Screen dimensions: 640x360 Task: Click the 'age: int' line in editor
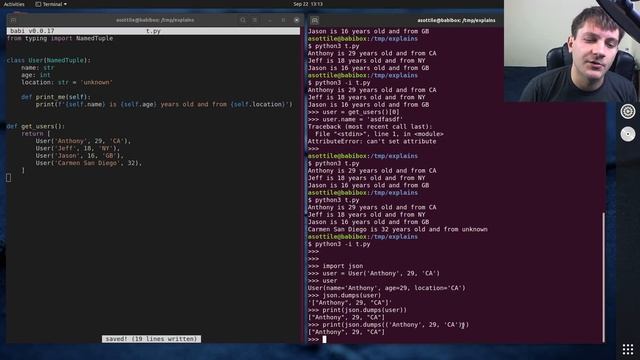click(36, 75)
